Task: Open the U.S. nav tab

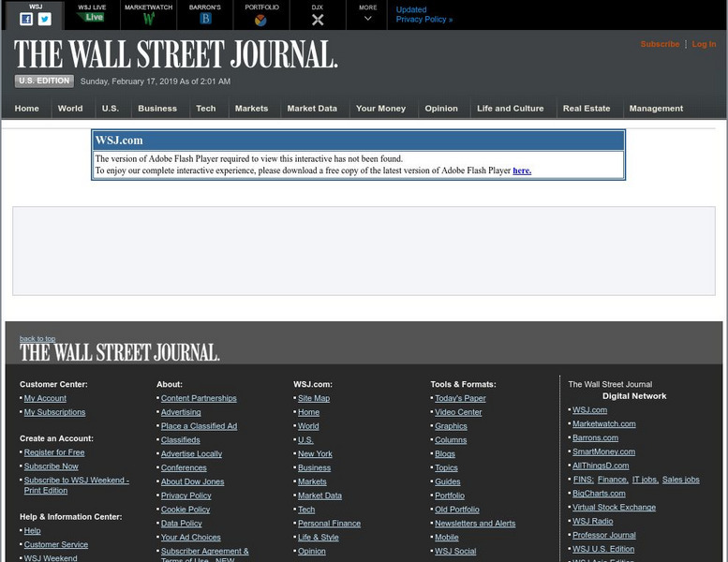Action: click(111, 108)
